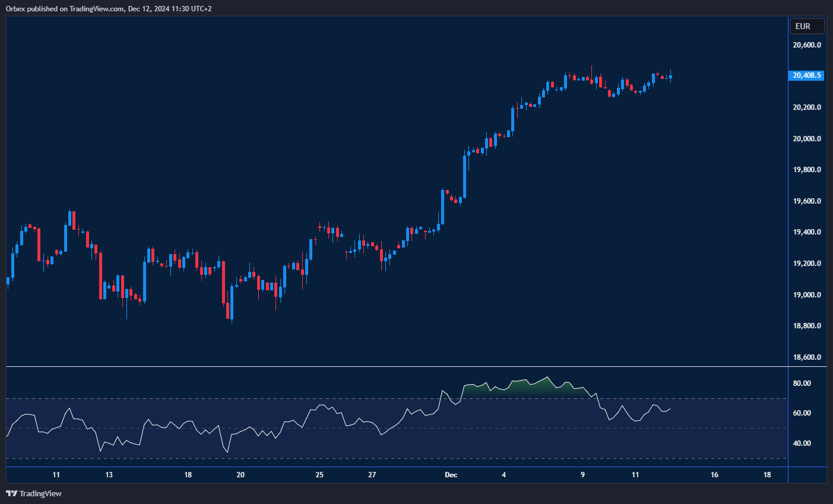Click the 16 date label on time axis
Image resolution: width=833 pixels, height=504 pixels.
click(x=714, y=475)
